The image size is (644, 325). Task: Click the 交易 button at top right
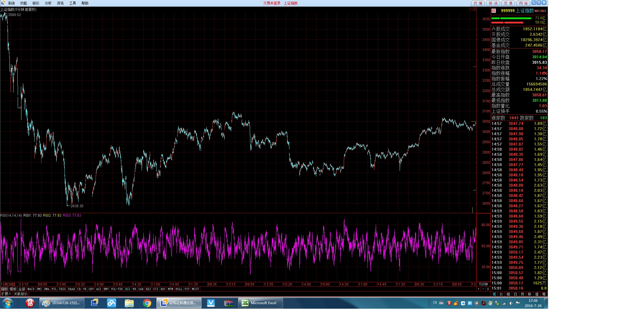(x=508, y=3)
